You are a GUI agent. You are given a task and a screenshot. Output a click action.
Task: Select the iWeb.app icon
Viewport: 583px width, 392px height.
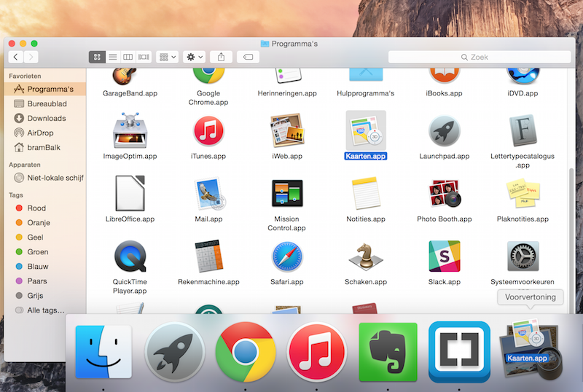coord(287,130)
